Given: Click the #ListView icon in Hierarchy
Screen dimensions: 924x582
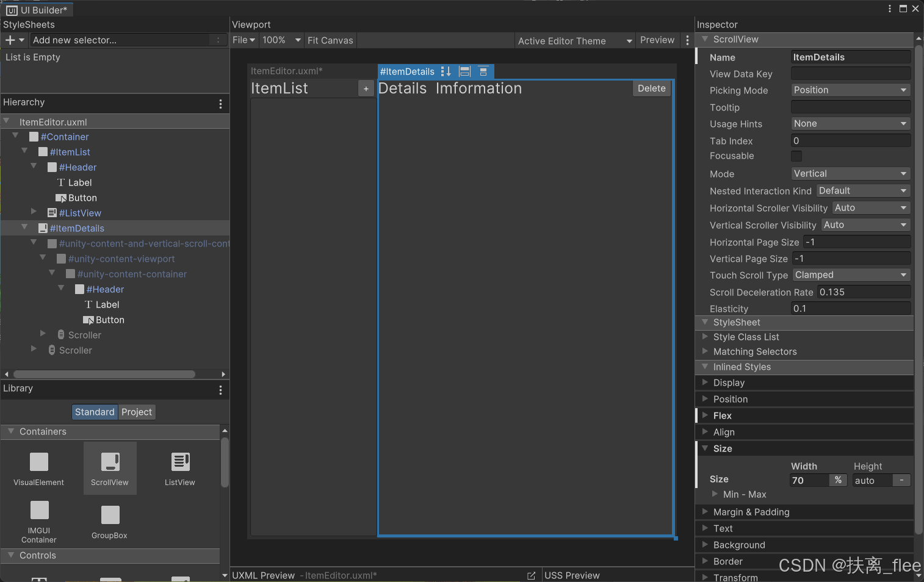Looking at the screenshot, I should pyautogui.click(x=52, y=213).
